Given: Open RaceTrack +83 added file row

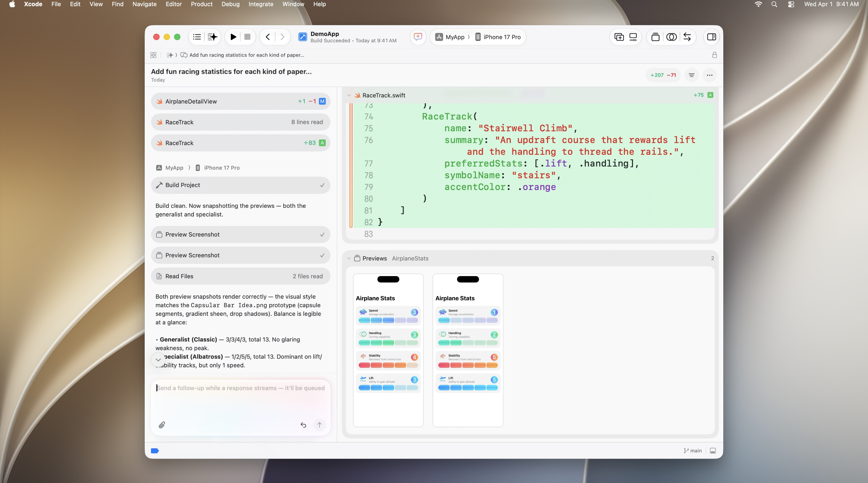Looking at the screenshot, I should point(241,143).
